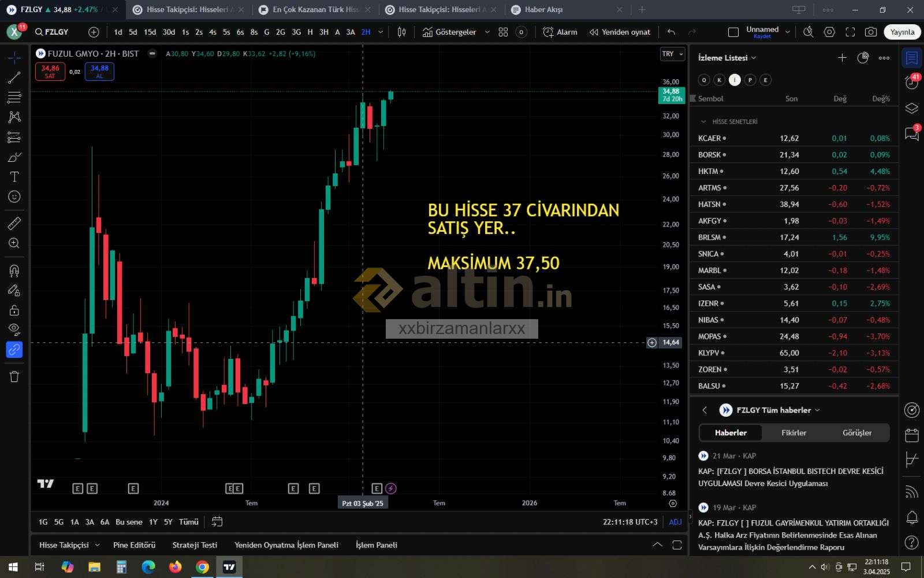Click the AL 34,88 buy button
The image size is (924, 578).
(x=99, y=72)
